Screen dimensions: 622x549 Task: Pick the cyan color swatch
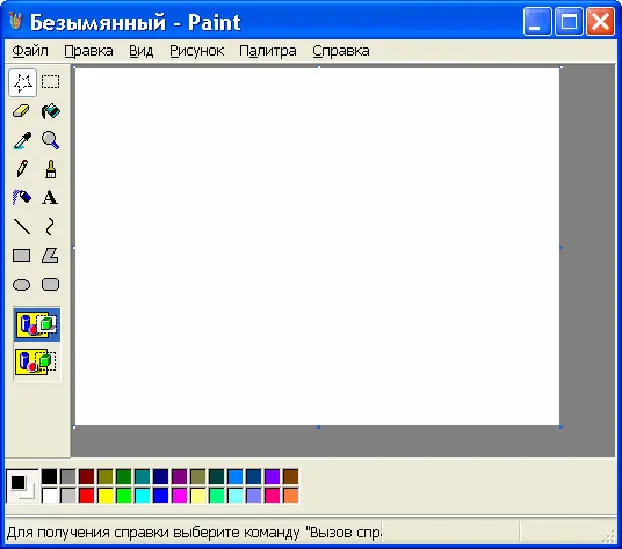pos(142,495)
